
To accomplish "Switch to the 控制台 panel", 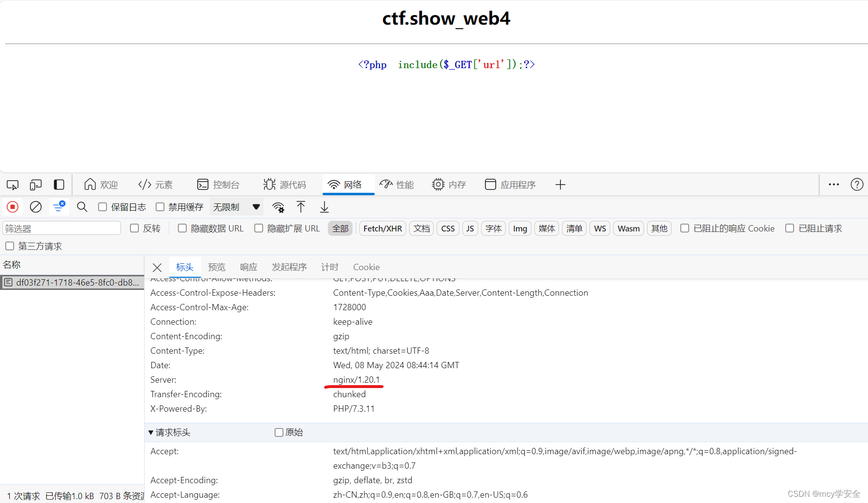I will click(x=219, y=185).
